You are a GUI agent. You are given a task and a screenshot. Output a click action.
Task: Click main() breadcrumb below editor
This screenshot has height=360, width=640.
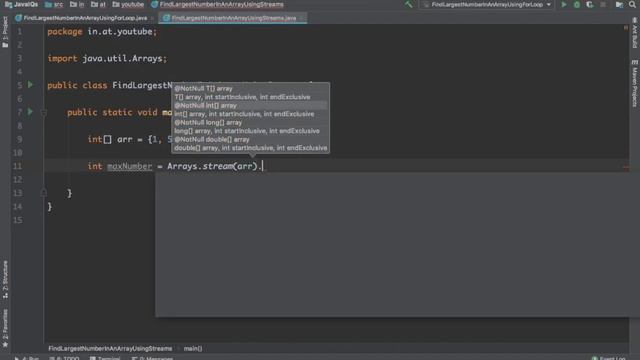[193, 349]
